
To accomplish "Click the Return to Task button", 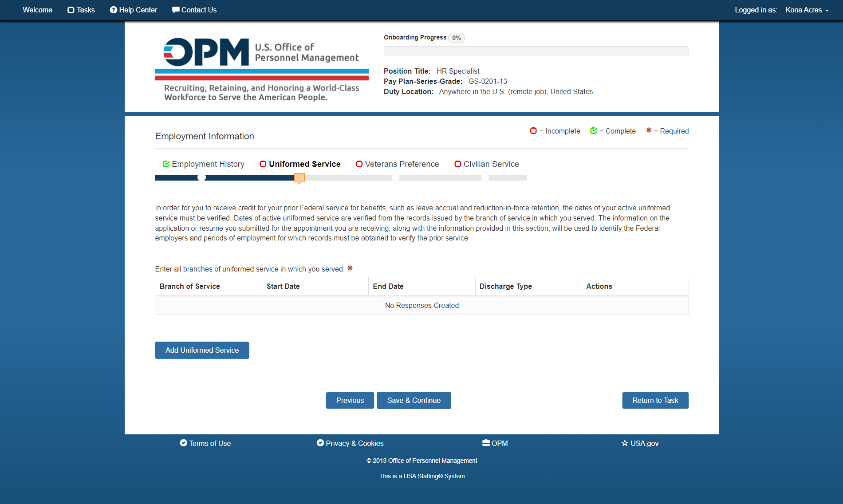I will pos(655,400).
